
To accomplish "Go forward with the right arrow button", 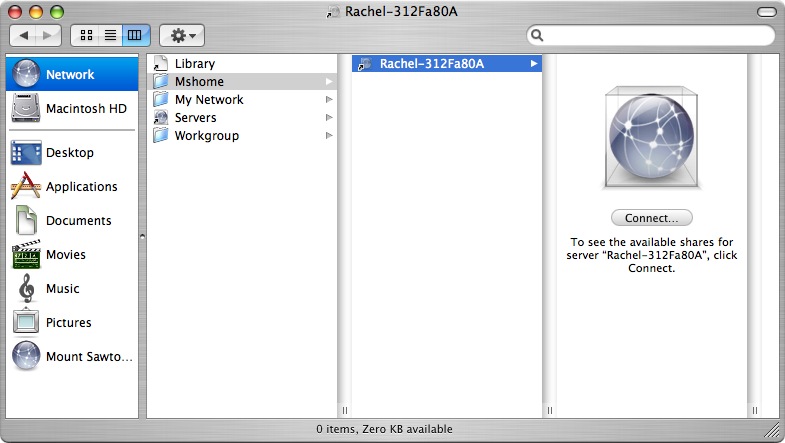I will (48, 35).
